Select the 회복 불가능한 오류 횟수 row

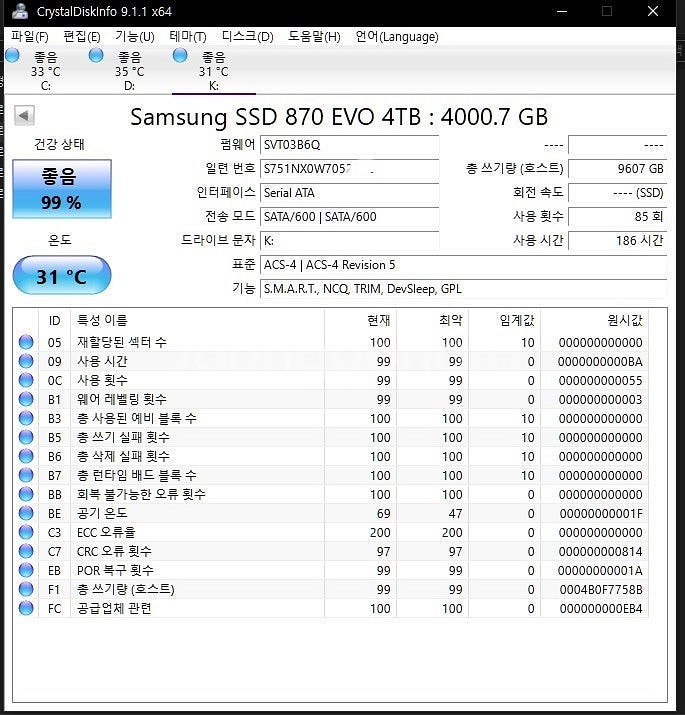coord(331,494)
